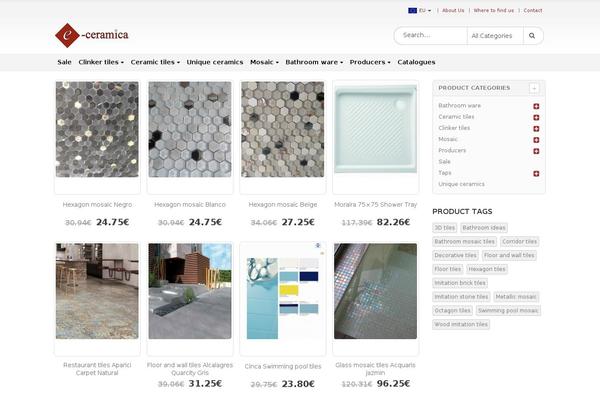
Task: Click the Hexagon mosaic Negro title
Action: (97, 205)
